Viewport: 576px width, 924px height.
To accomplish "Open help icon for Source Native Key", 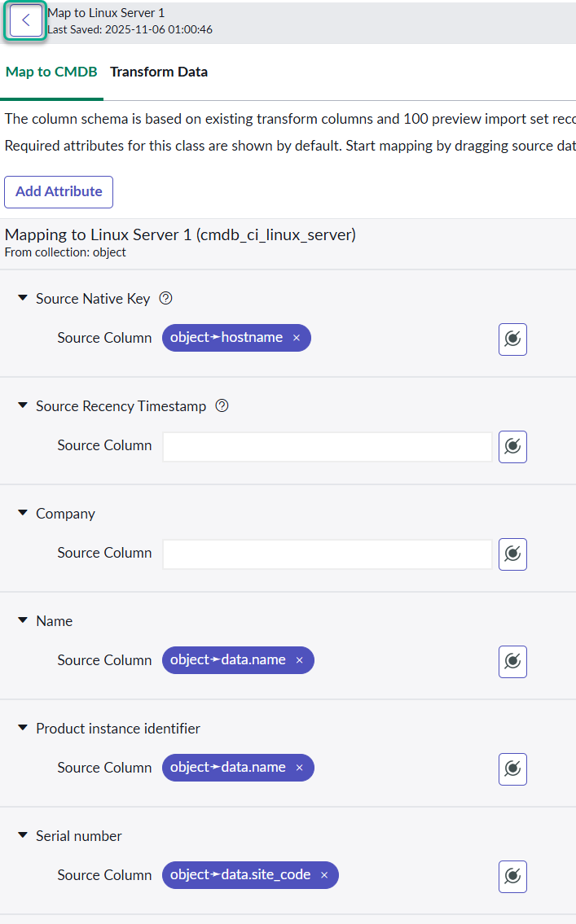I will (x=166, y=299).
